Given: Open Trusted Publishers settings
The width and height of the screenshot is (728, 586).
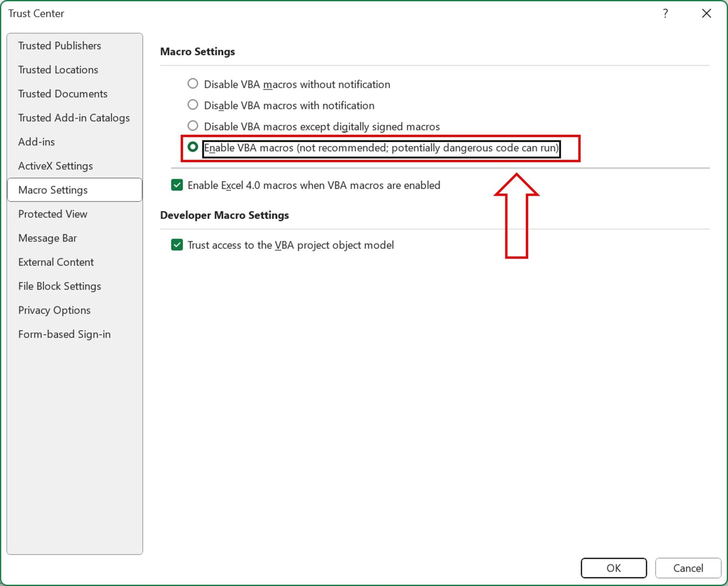Looking at the screenshot, I should point(59,46).
